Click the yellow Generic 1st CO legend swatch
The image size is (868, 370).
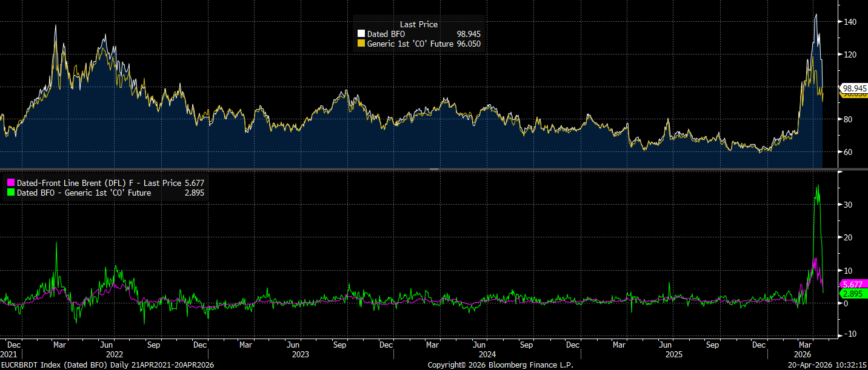(x=361, y=44)
